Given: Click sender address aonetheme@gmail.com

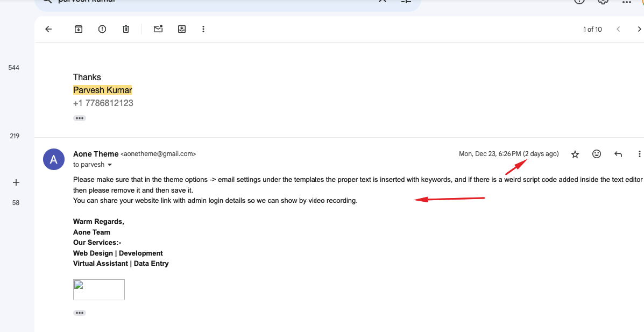Looking at the screenshot, I should point(158,154).
